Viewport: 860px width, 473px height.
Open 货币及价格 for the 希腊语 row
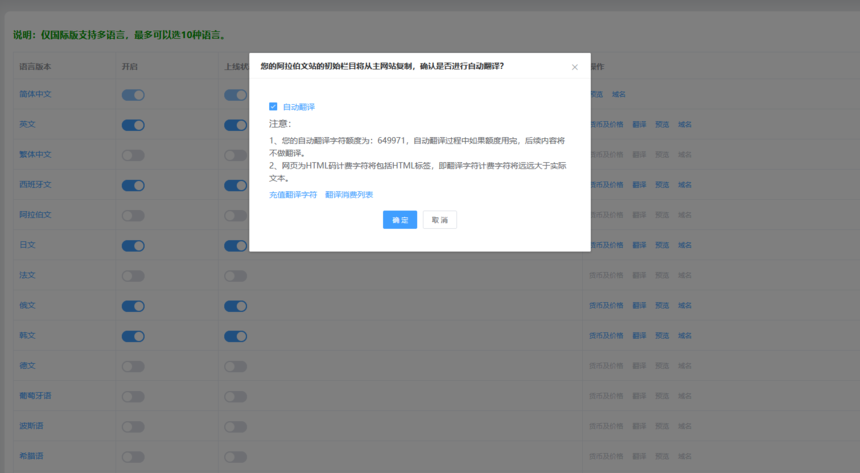point(606,457)
